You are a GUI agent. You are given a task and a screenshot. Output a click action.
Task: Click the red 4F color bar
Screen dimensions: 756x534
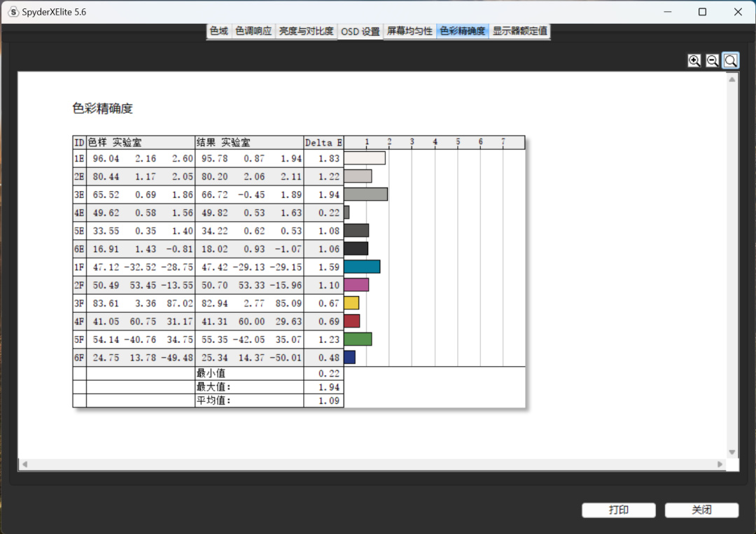pos(352,321)
